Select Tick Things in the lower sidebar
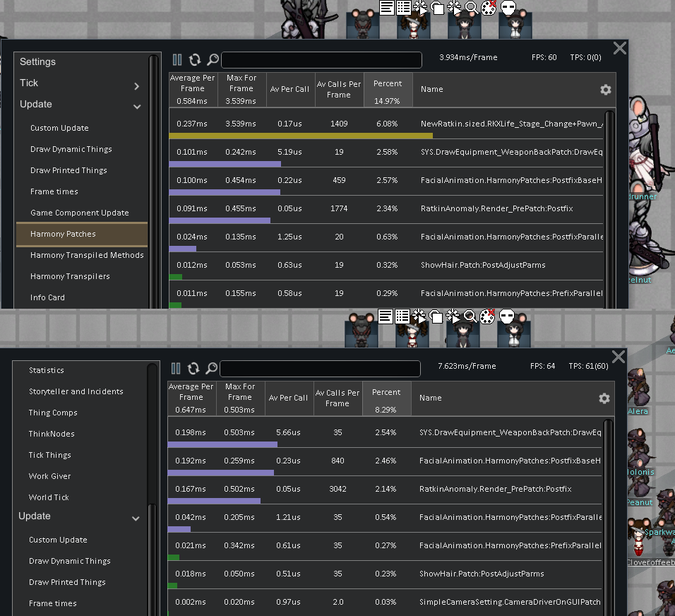The width and height of the screenshot is (675, 616). click(x=49, y=455)
